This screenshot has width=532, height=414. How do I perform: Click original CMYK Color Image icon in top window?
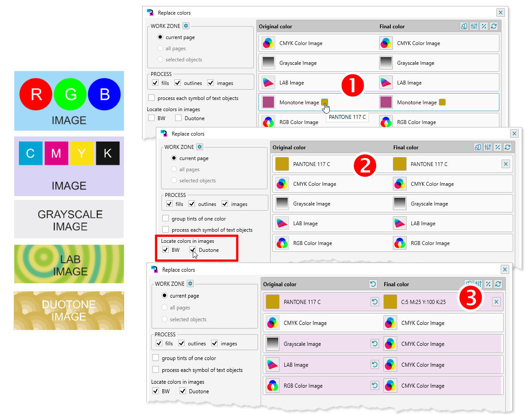[268, 43]
